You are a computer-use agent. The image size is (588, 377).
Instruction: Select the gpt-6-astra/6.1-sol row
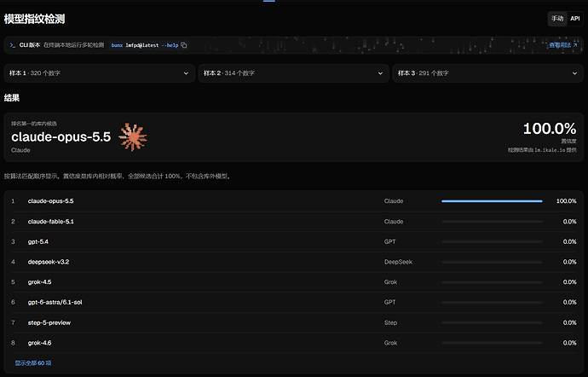(294, 302)
